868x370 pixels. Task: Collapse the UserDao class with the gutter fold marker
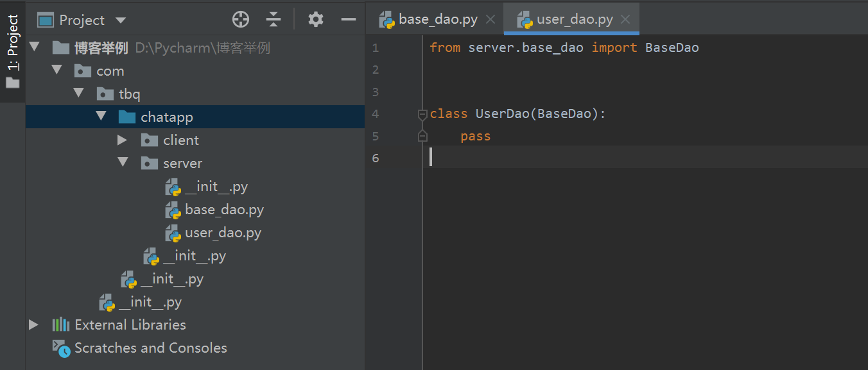click(422, 114)
